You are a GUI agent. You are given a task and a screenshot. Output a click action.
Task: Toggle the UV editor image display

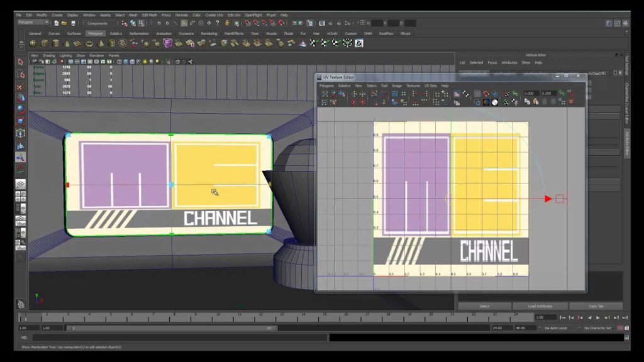click(x=457, y=94)
